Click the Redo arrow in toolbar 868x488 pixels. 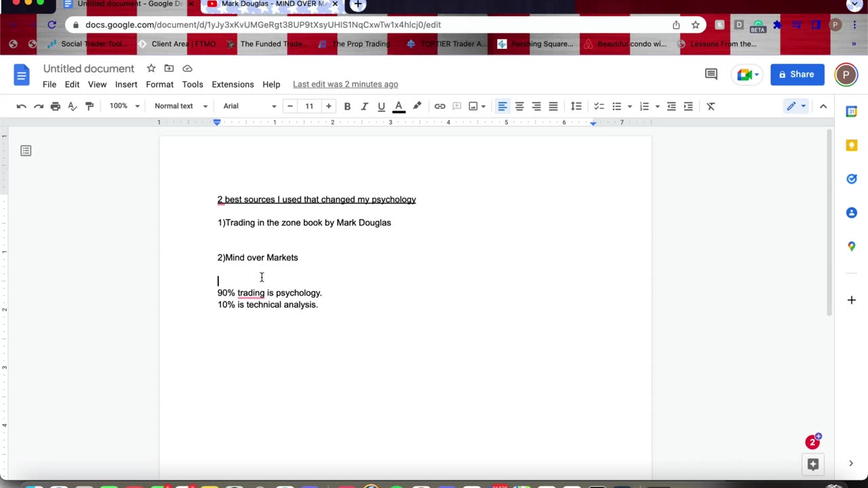click(39, 106)
